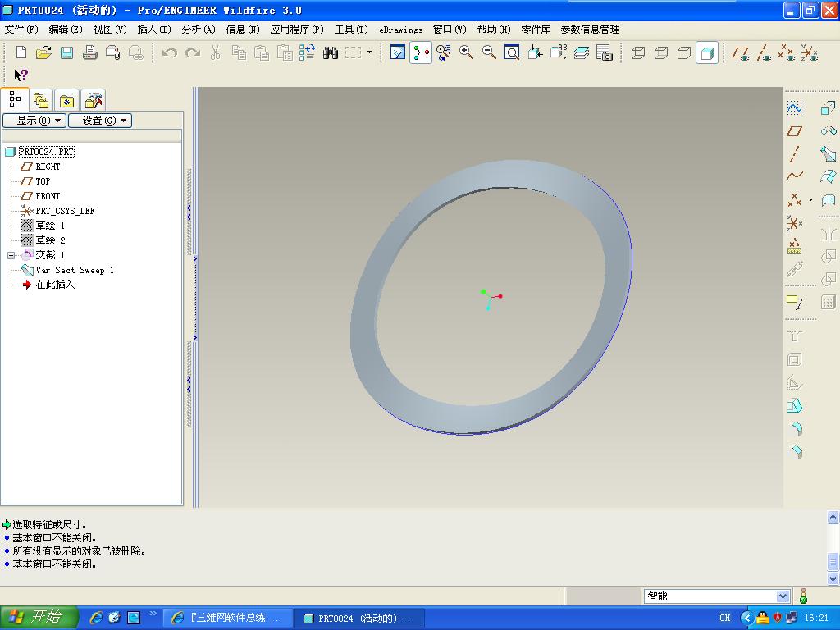Image resolution: width=840 pixels, height=630 pixels.
Task: Toggle spin center display button
Action: [x=421, y=52]
